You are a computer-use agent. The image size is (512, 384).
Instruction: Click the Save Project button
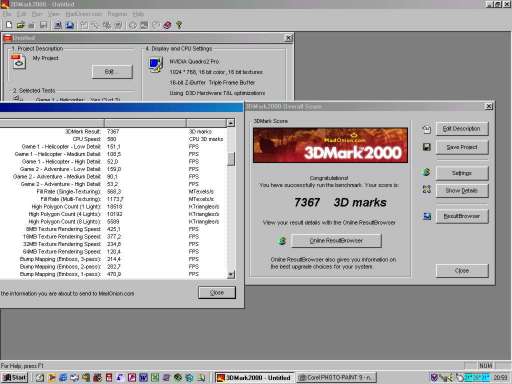(x=462, y=147)
